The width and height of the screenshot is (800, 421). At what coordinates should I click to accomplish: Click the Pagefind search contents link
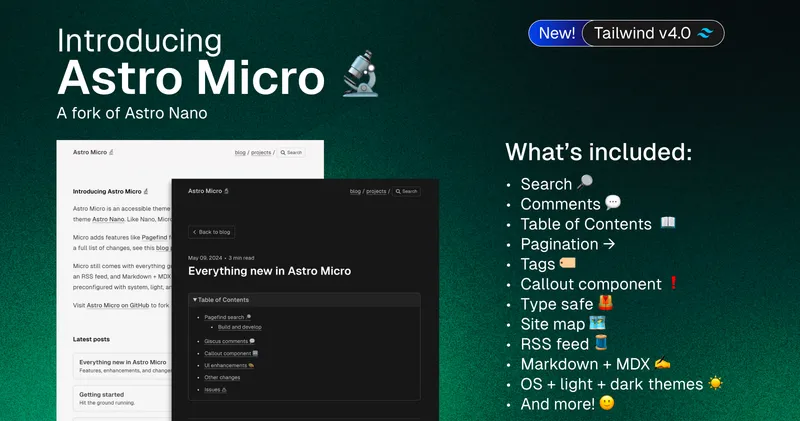pyautogui.click(x=225, y=317)
